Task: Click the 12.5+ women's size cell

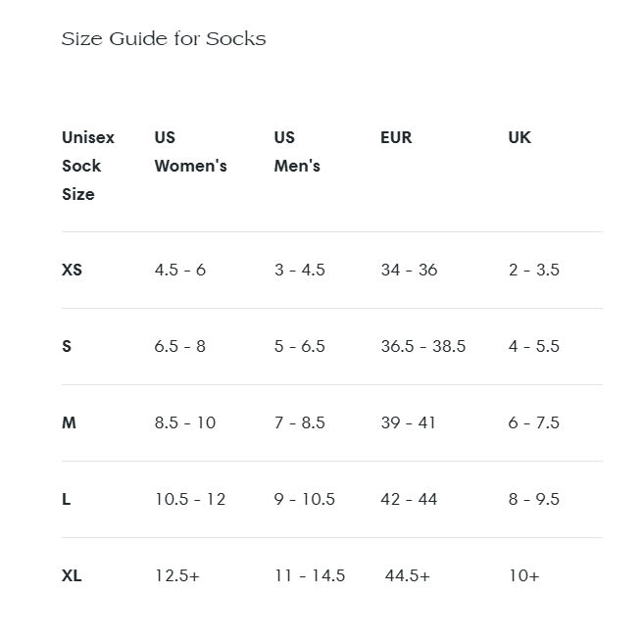Action: pos(177,575)
